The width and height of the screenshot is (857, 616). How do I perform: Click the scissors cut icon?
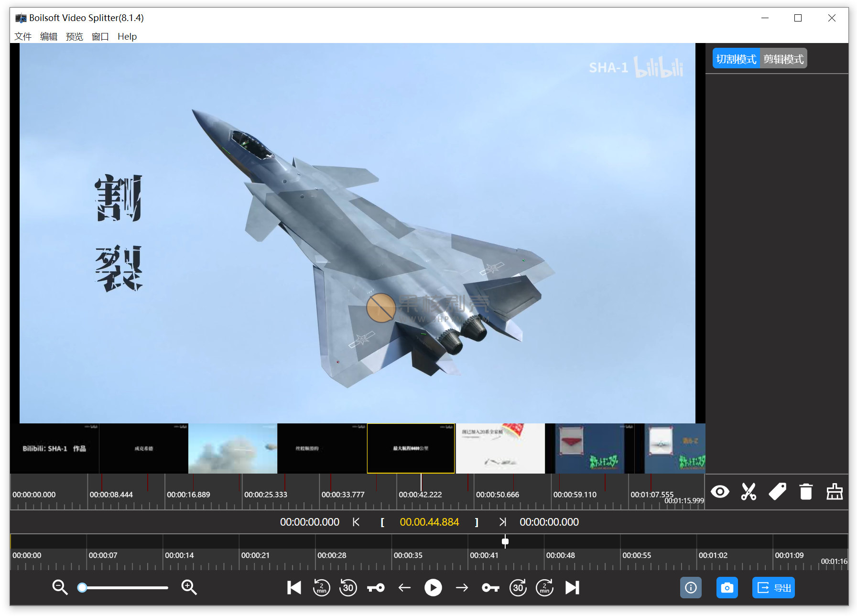748,491
